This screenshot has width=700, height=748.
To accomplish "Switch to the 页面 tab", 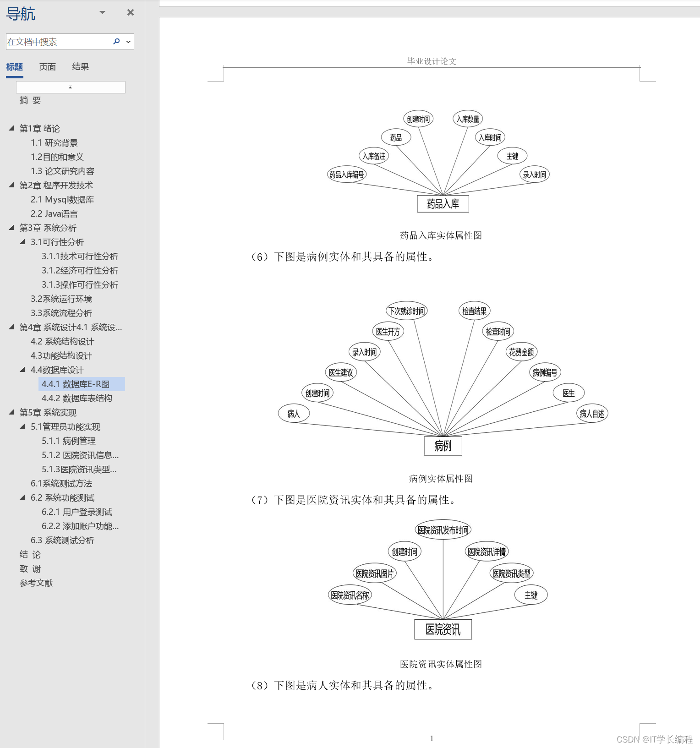I will [48, 67].
